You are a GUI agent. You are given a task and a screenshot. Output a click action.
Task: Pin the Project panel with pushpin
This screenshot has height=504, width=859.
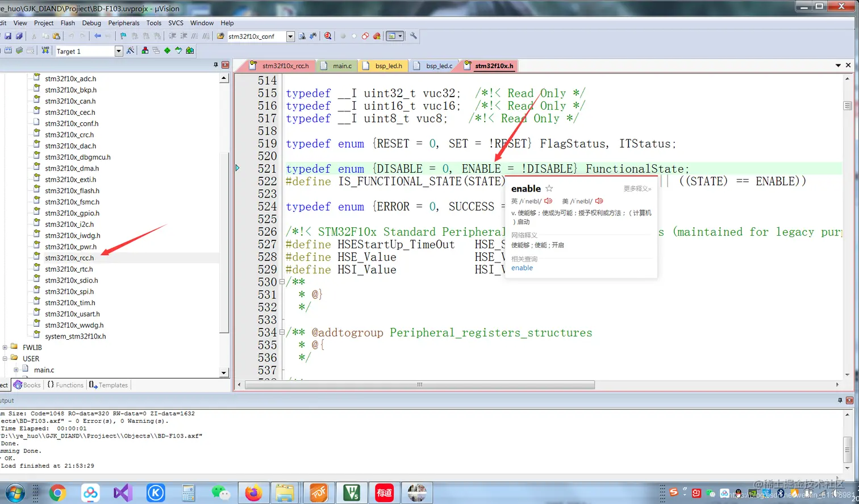tap(216, 65)
